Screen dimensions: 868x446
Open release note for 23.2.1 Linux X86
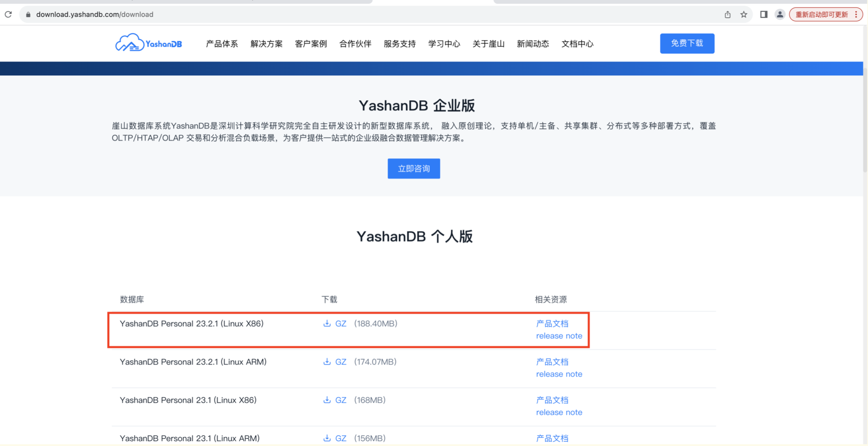559,336
